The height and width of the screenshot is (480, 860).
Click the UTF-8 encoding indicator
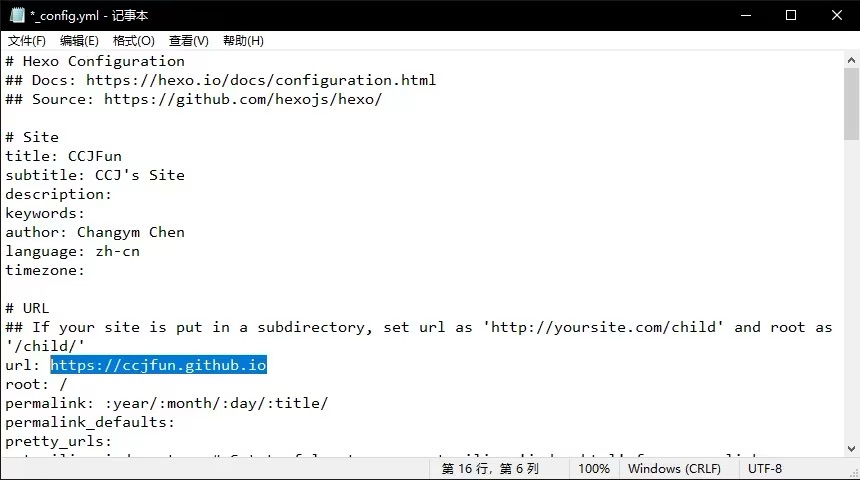(765, 468)
